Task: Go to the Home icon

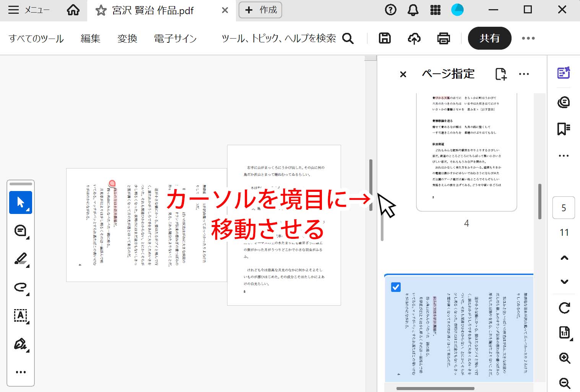Action: [73, 10]
